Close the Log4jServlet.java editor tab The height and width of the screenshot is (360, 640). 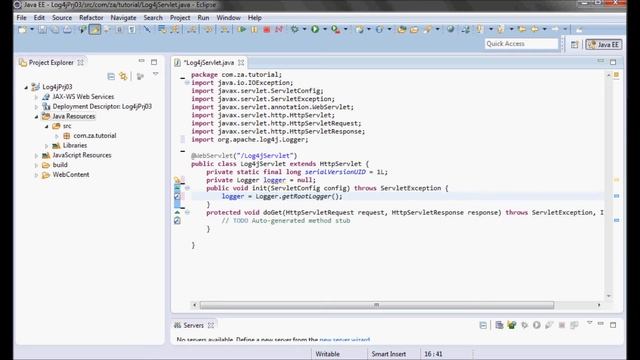point(241,62)
